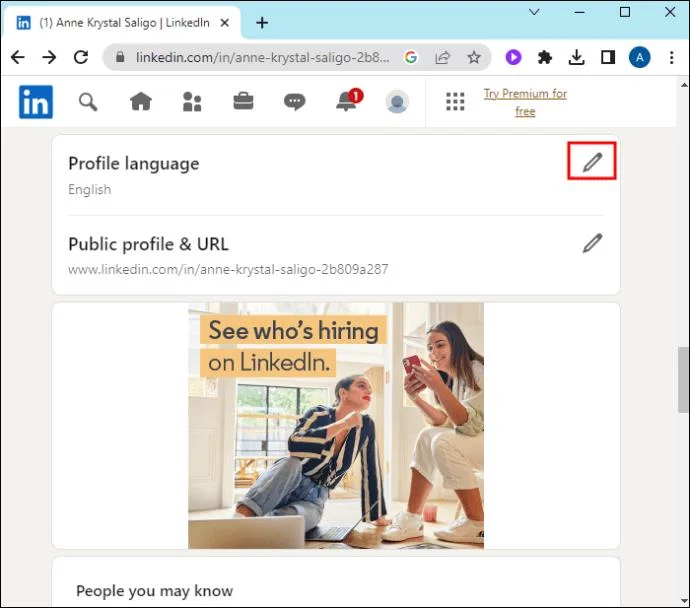The height and width of the screenshot is (608, 690).
Task: Click the 'See who's hiring' ad image
Action: [x=336, y=425]
